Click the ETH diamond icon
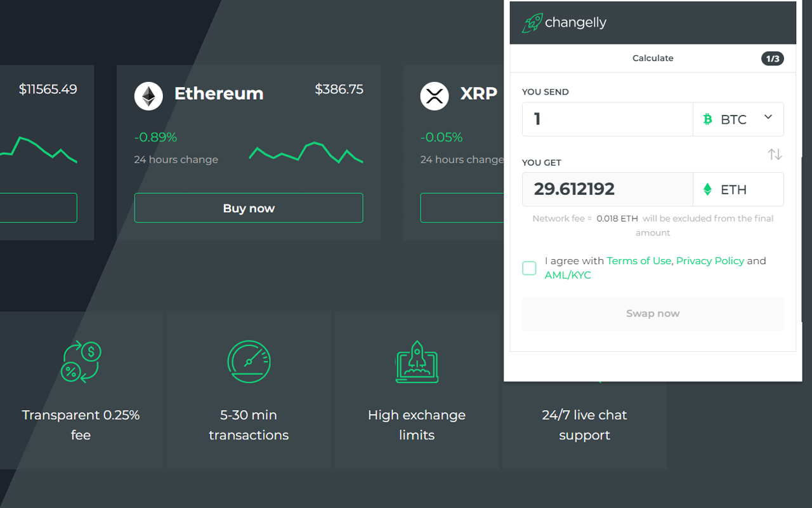 coord(706,189)
